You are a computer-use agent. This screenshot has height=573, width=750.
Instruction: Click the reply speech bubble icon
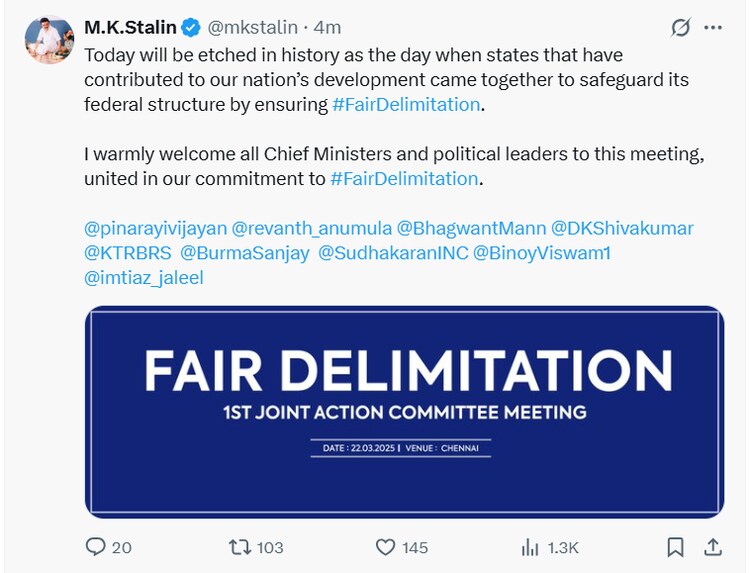96,547
